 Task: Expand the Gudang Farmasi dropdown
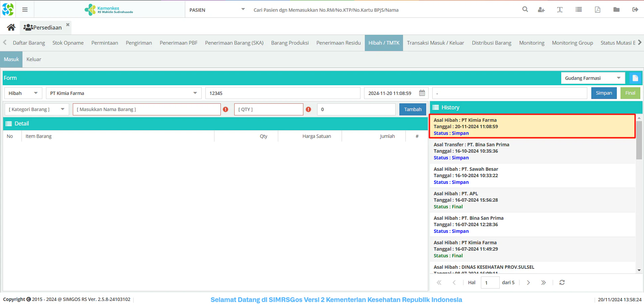[618, 78]
